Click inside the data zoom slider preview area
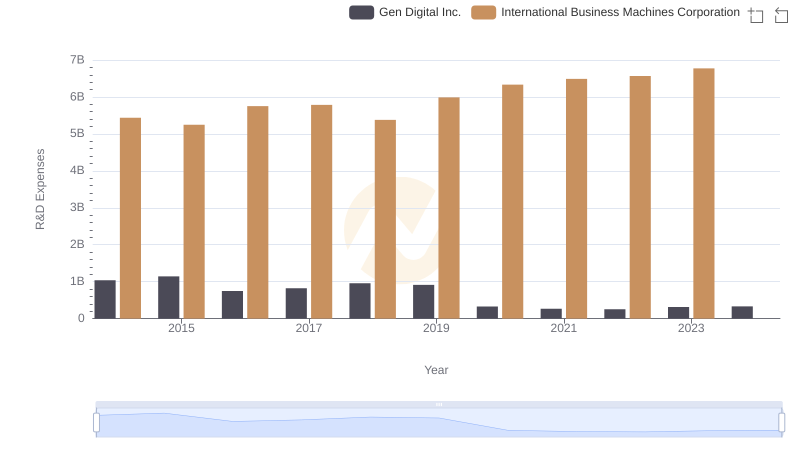Screen dimensions: 800x461 click(x=439, y=423)
